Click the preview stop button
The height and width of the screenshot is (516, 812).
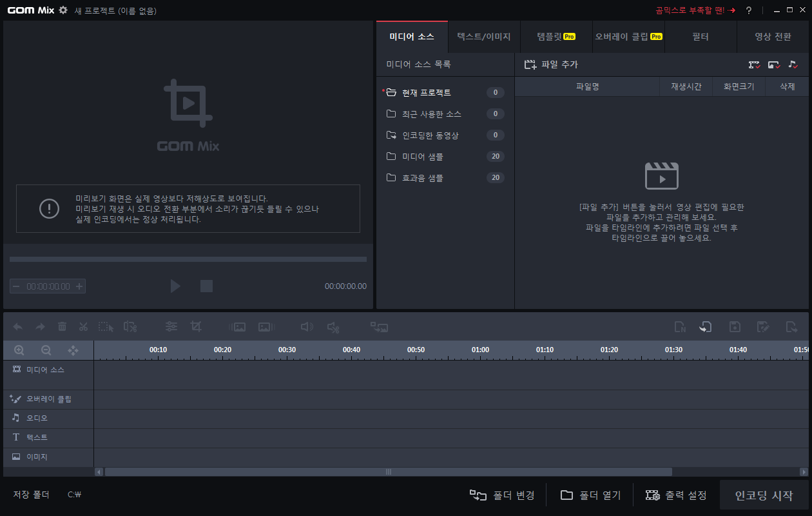tap(206, 286)
